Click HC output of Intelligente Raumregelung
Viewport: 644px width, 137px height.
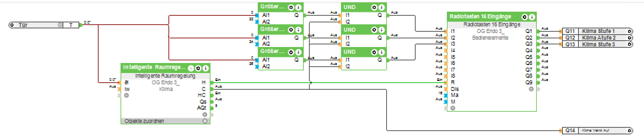click(x=202, y=95)
